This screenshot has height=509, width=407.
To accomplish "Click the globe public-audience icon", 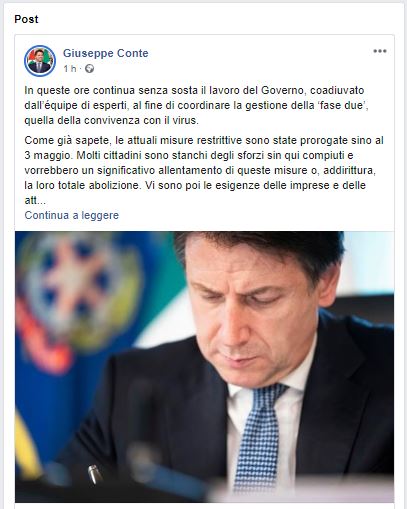I will (89, 69).
